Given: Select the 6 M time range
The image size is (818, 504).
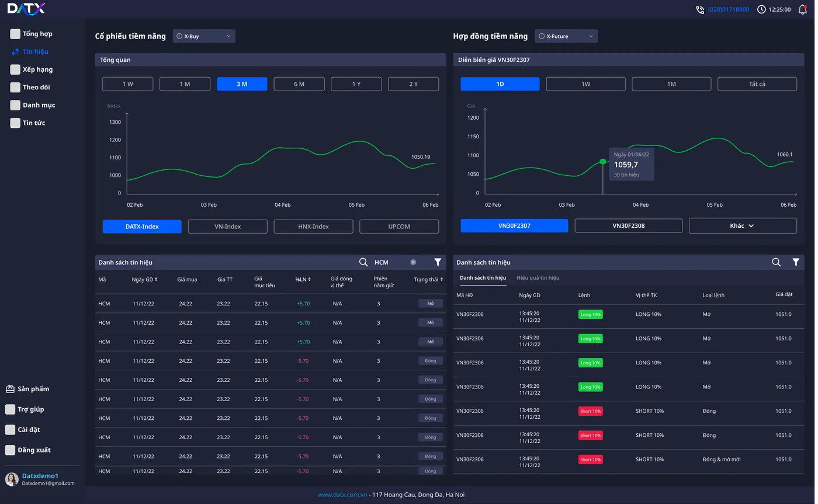Looking at the screenshot, I should pos(299,84).
